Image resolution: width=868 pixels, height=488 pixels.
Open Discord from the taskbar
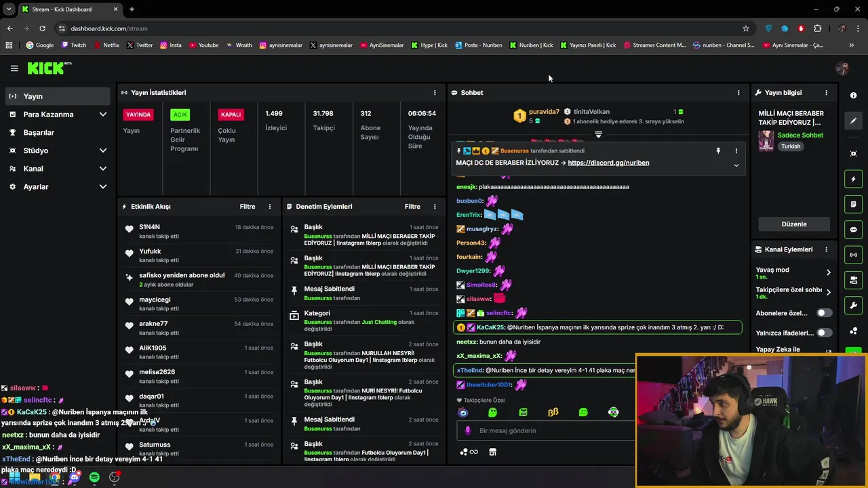pyautogui.click(x=75, y=478)
